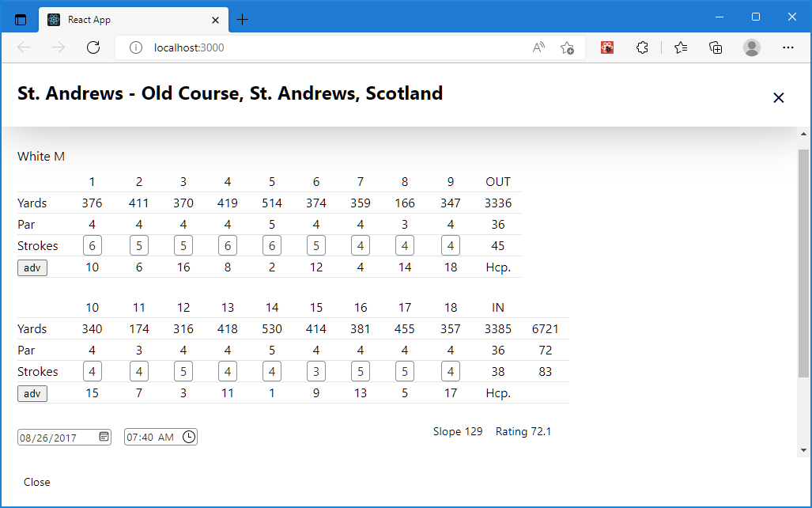Click the adv button in the front nine
Image resolution: width=812 pixels, height=508 pixels.
coord(32,267)
